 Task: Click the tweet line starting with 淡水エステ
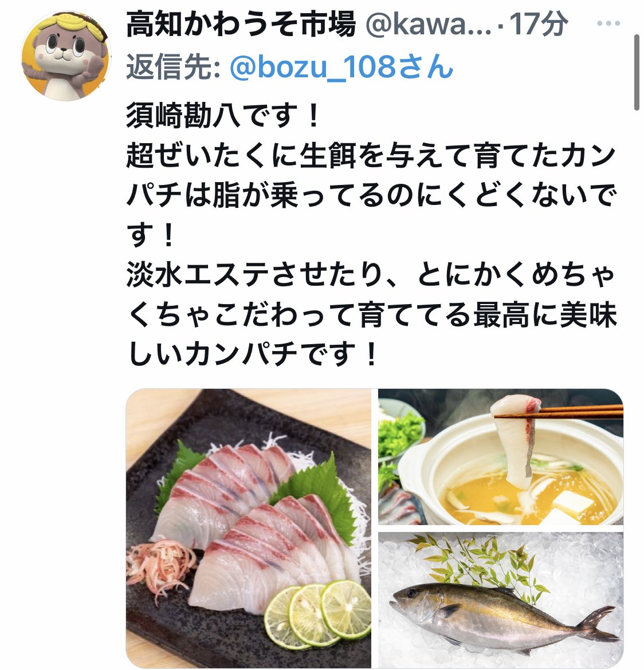[371, 275]
